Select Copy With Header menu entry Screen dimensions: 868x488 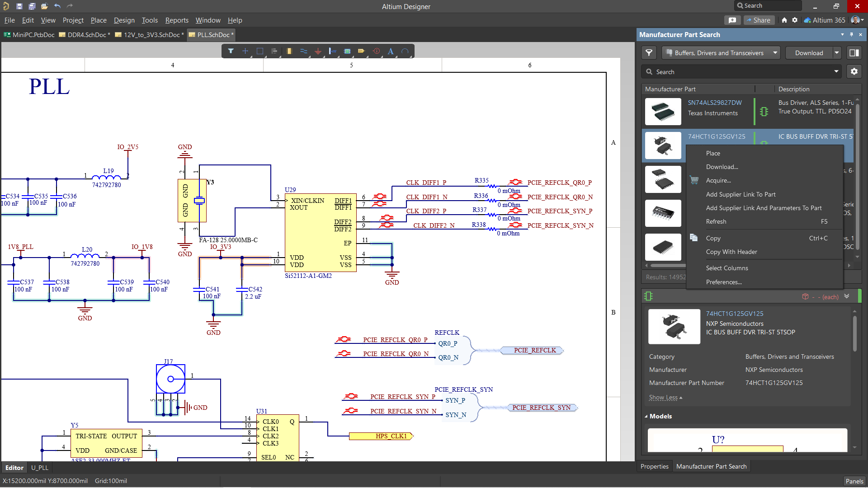[x=731, y=252]
